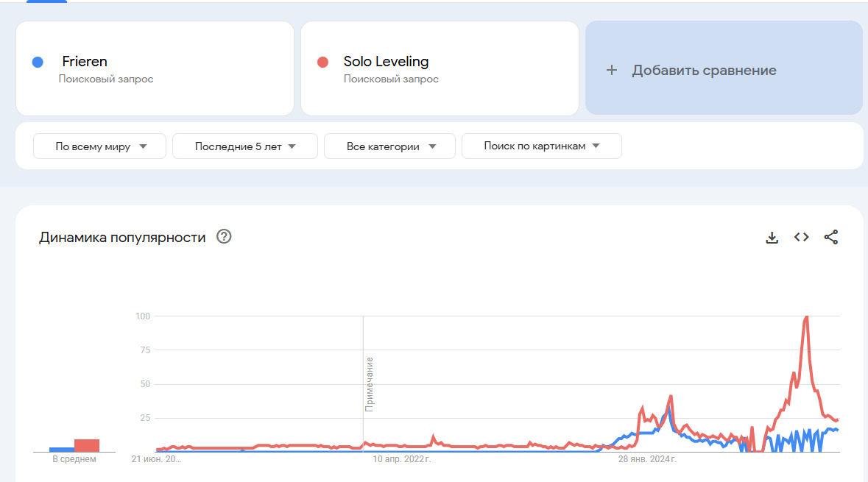This screenshot has height=482, width=868.
Task: Click Добавить сравнение button
Action: 704,71
